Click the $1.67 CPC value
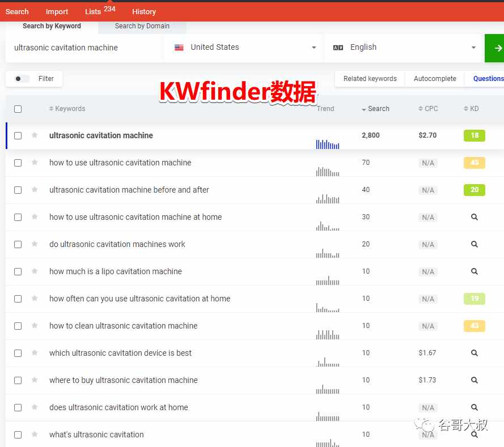 (427, 353)
